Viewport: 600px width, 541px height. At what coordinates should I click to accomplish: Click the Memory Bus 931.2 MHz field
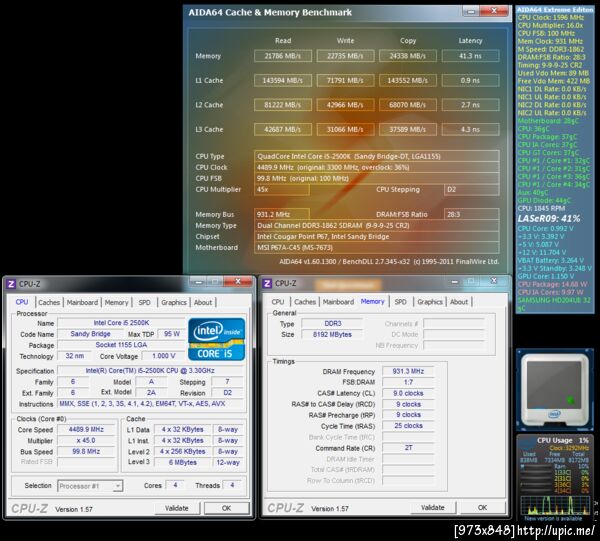coord(282,214)
